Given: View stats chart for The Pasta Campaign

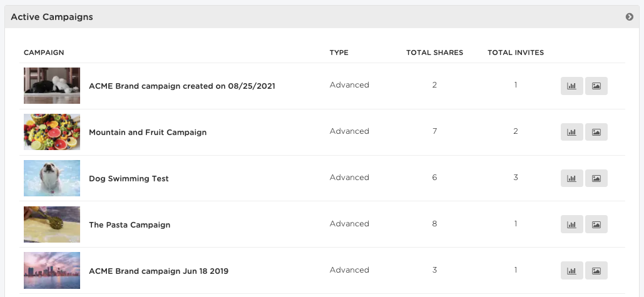Looking at the screenshot, I should (572, 224).
